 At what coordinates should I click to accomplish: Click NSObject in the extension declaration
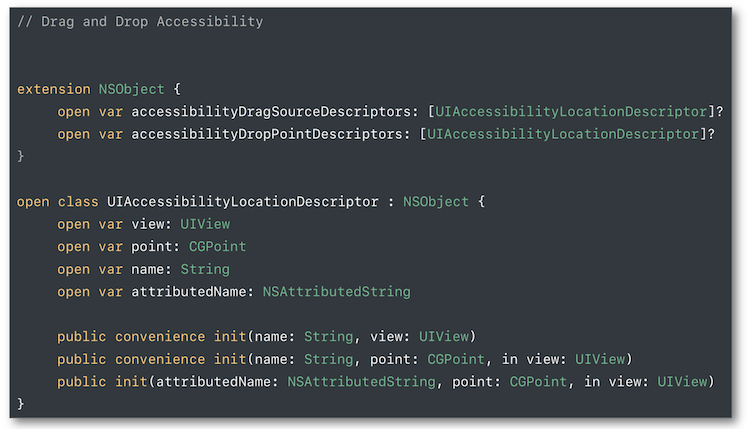134,89
